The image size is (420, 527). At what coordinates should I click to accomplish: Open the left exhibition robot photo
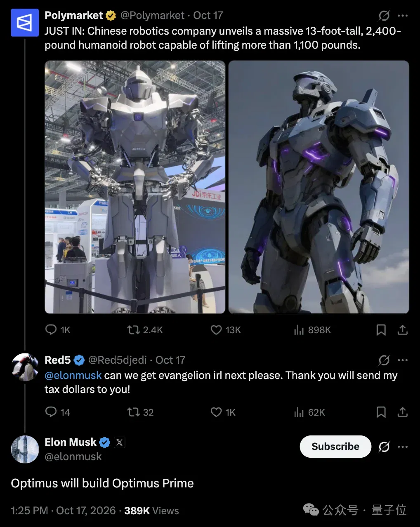click(x=135, y=187)
